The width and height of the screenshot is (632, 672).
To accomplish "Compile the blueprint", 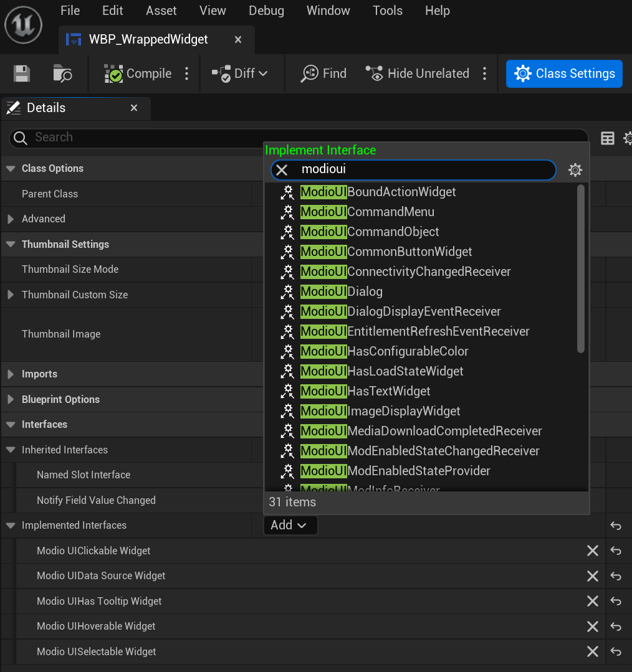I will pyautogui.click(x=138, y=73).
